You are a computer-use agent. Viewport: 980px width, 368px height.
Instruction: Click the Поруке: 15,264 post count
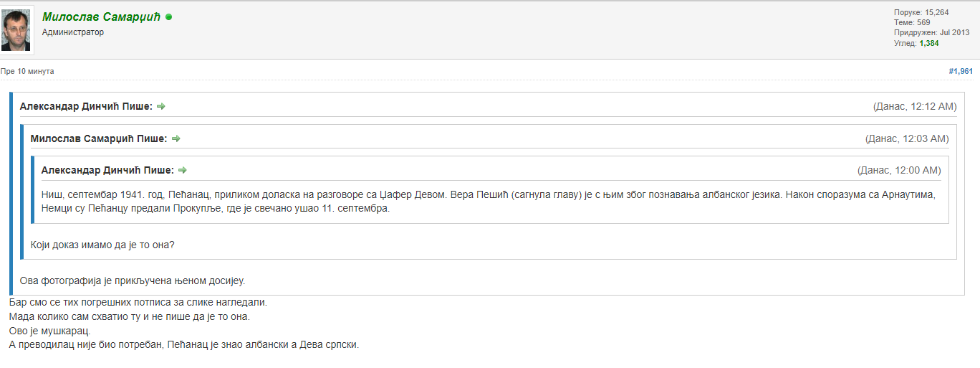(x=921, y=12)
